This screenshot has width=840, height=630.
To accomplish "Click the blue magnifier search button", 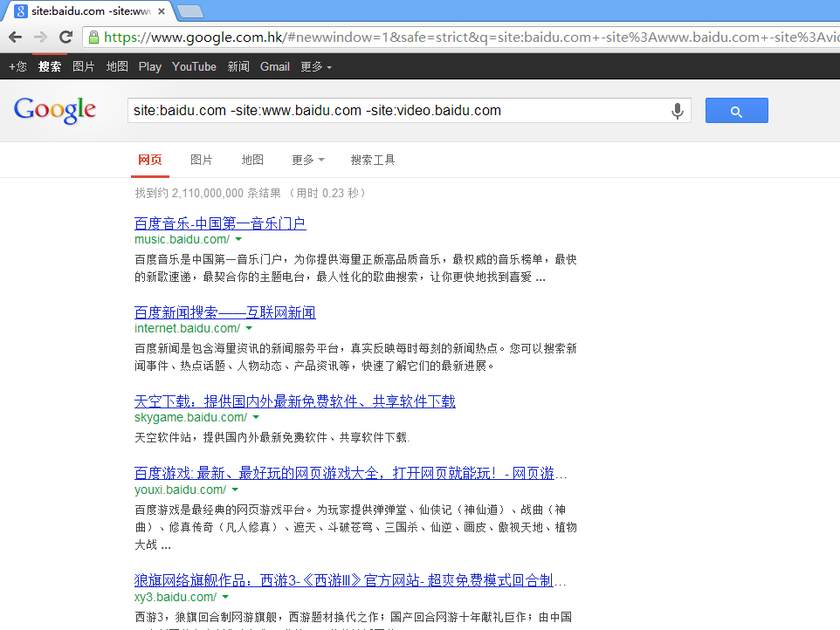I will [x=736, y=111].
